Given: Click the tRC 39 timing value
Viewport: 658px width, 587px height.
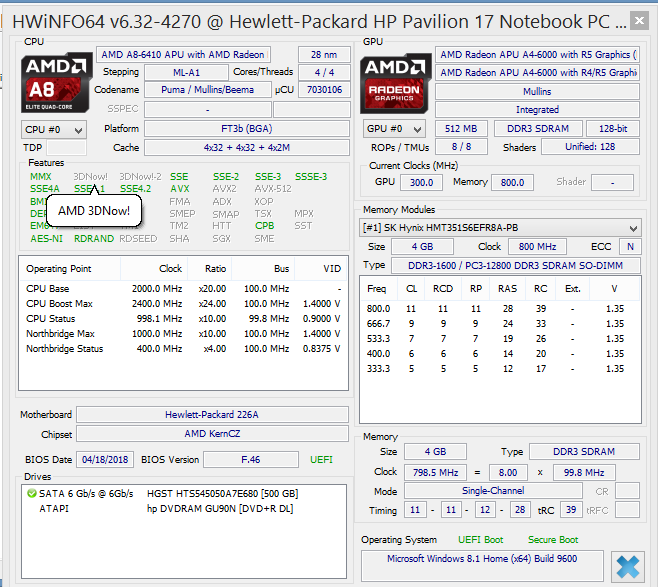Looking at the screenshot, I should [x=571, y=510].
